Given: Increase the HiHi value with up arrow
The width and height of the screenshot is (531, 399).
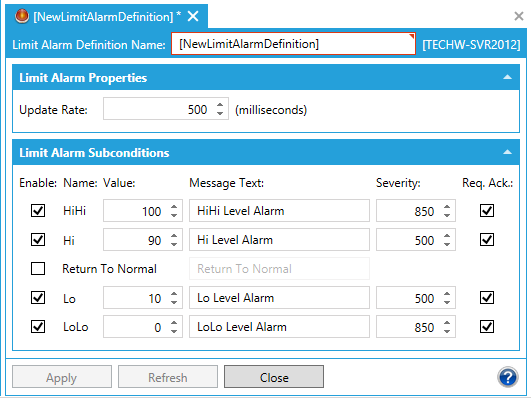Looking at the screenshot, I should (x=174, y=207).
